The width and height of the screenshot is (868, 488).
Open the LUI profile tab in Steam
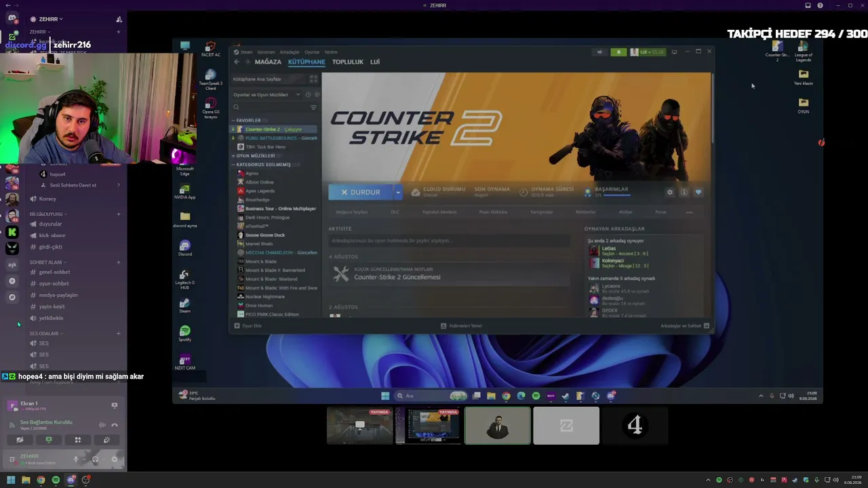coord(375,62)
